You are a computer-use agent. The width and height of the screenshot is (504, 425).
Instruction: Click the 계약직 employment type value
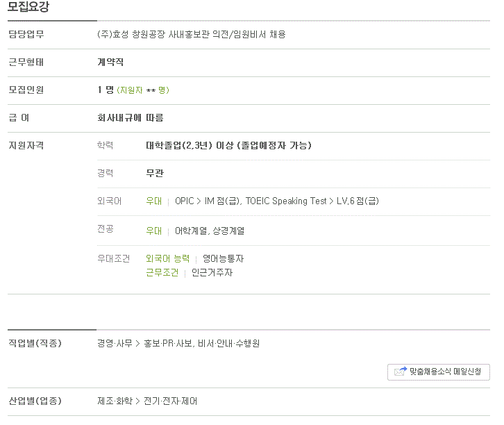pos(111,62)
